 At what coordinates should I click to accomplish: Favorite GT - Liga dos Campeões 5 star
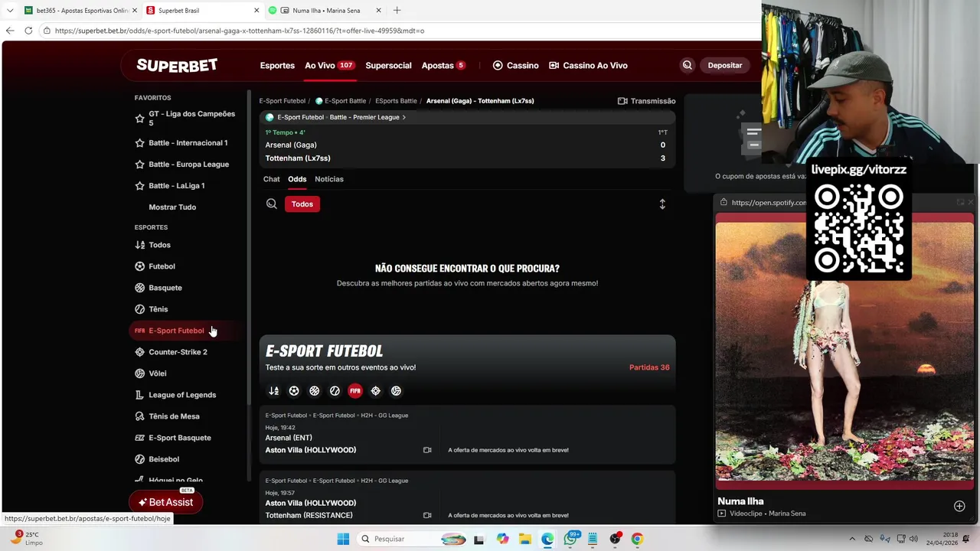[139, 119]
